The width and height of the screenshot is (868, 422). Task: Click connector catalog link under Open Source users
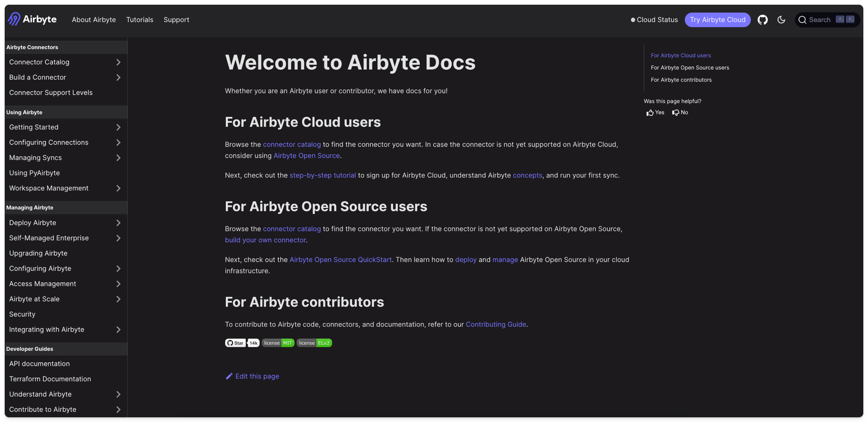click(x=292, y=229)
